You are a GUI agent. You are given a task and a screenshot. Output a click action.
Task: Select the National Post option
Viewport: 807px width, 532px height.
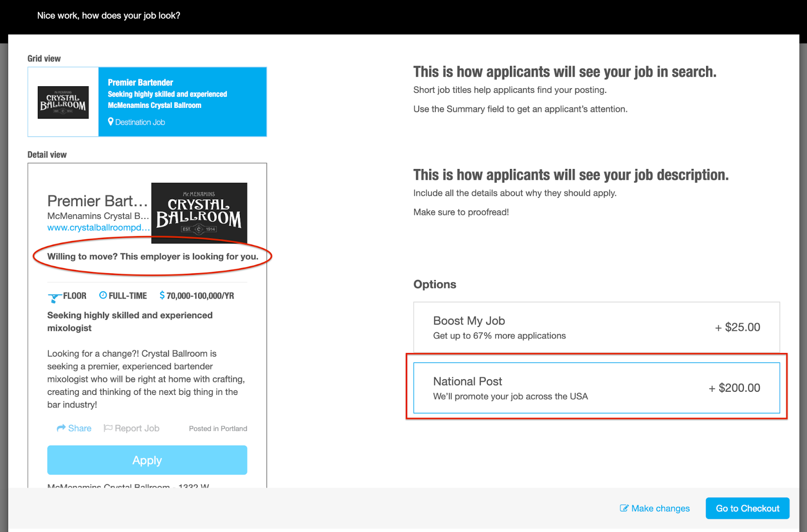(597, 388)
